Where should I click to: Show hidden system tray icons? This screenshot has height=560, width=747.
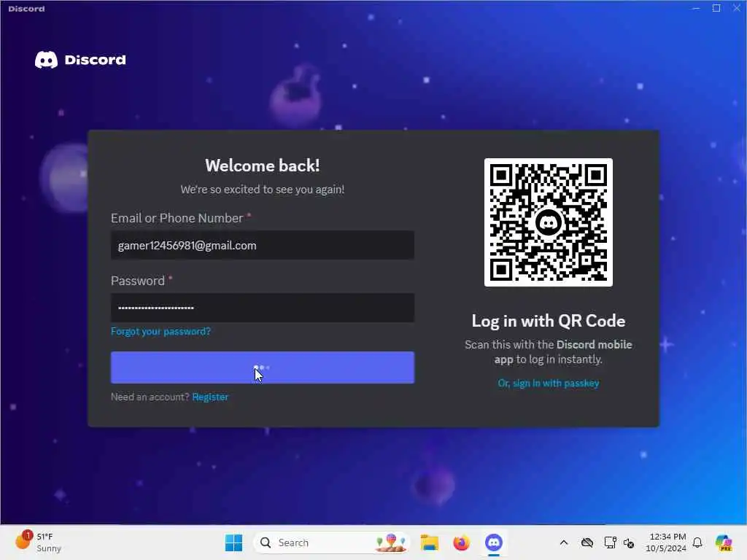click(564, 542)
